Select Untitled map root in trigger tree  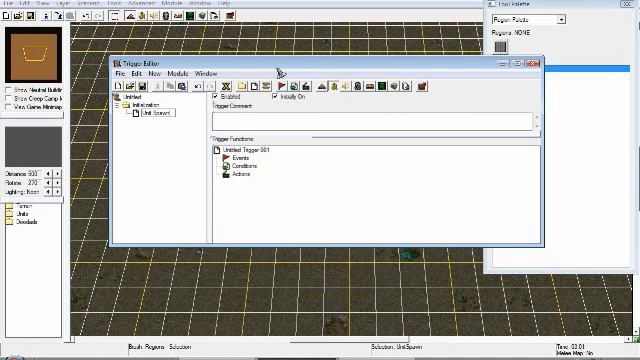coord(132,97)
